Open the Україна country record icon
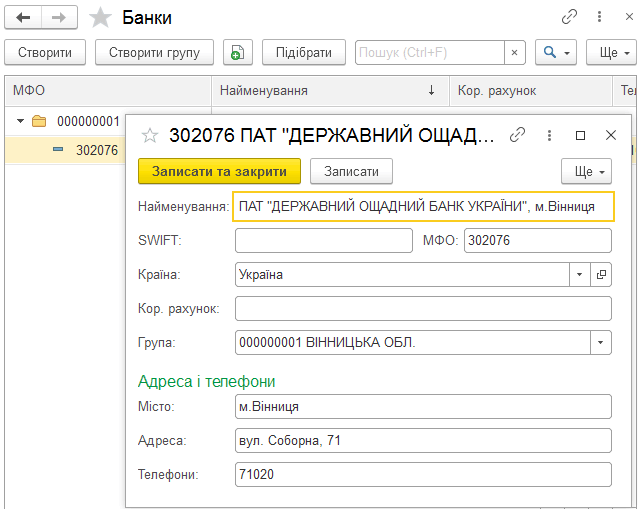This screenshot has width=639, height=509. [601, 275]
